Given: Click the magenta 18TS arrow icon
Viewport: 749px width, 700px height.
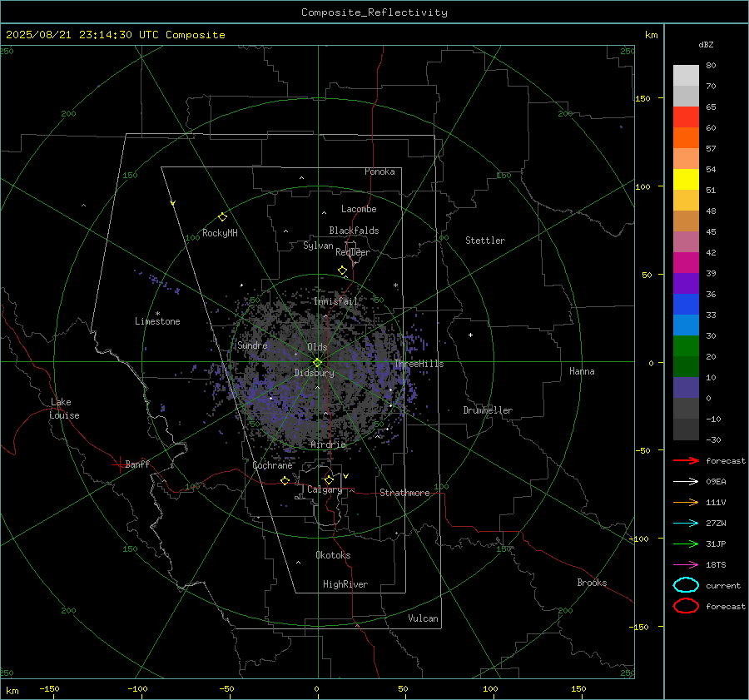Looking at the screenshot, I should pyautogui.click(x=686, y=565).
